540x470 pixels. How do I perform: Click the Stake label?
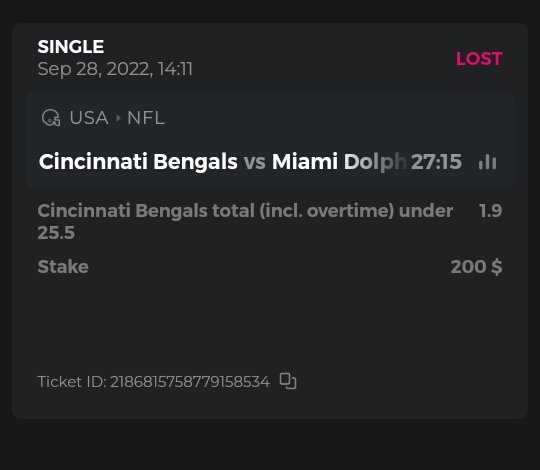(63, 267)
